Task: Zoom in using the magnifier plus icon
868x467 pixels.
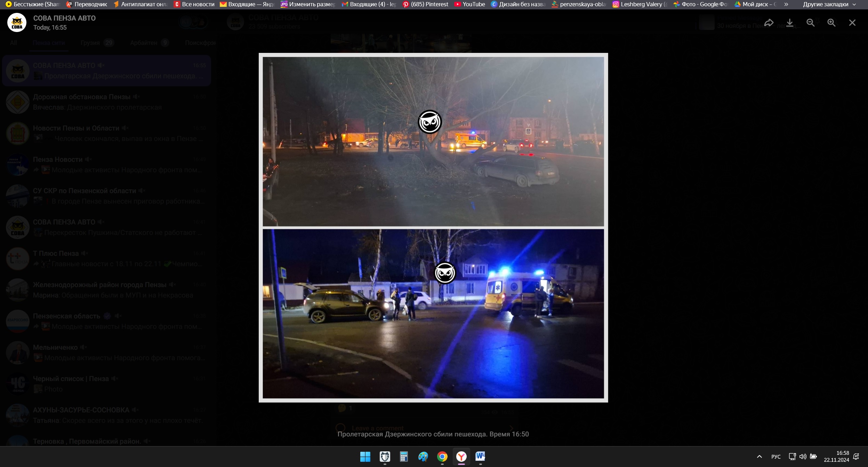Action: [831, 23]
